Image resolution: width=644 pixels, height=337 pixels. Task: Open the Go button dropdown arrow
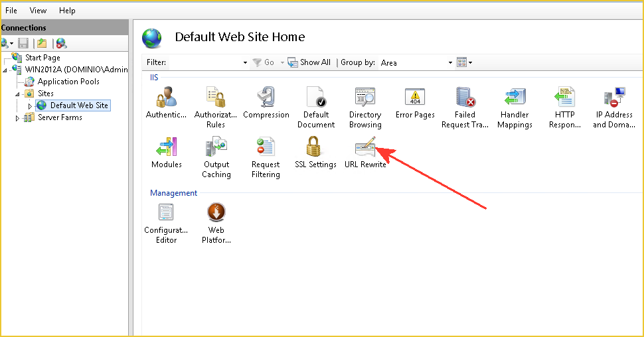pyautogui.click(x=282, y=62)
